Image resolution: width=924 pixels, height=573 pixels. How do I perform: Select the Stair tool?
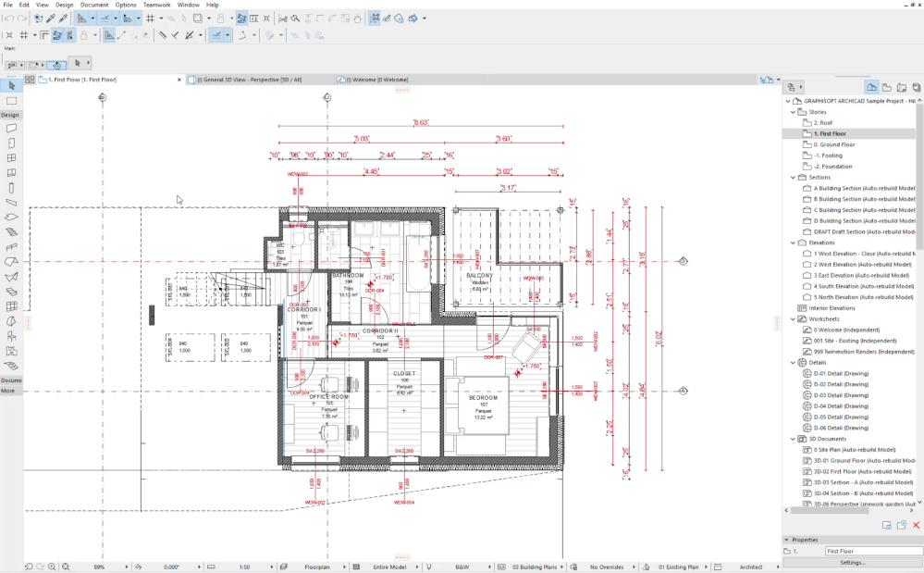pyautogui.click(x=11, y=232)
